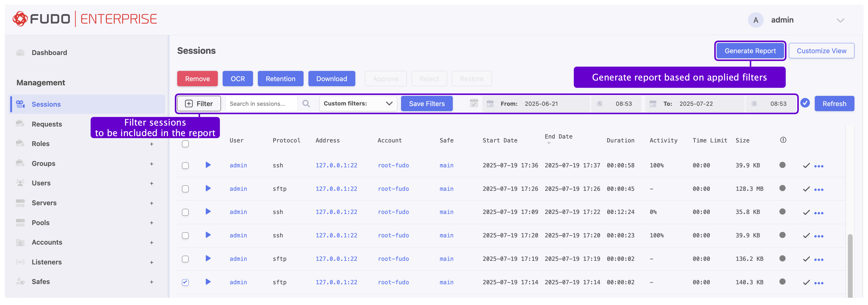Image resolution: width=868 pixels, height=305 pixels.
Task: Click the Save Filters button
Action: 427,104
